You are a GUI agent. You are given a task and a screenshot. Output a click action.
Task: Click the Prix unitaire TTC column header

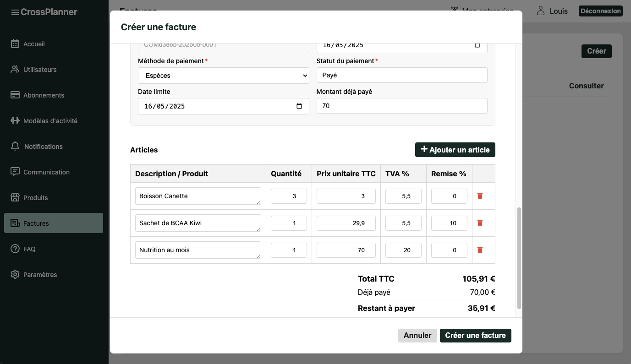[346, 174]
